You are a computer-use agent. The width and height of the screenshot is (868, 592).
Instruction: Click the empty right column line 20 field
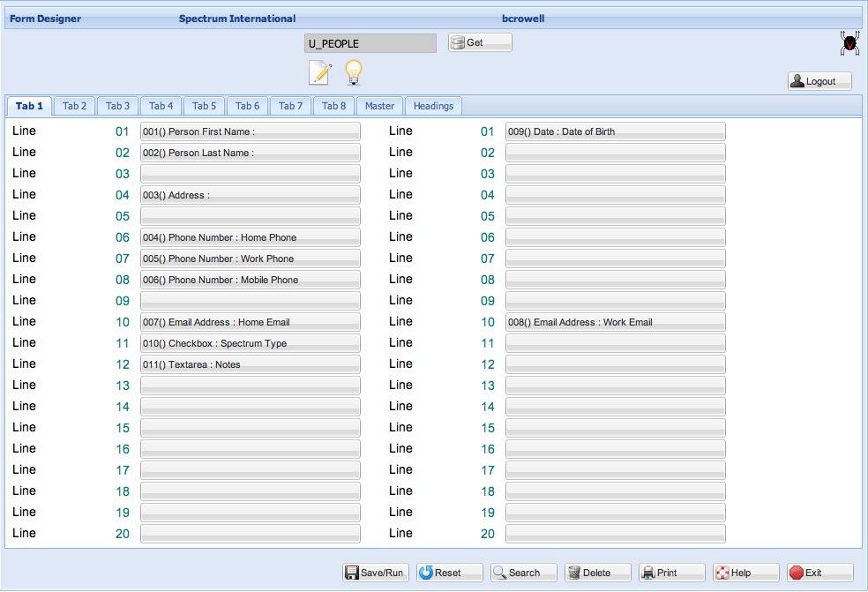click(616, 534)
